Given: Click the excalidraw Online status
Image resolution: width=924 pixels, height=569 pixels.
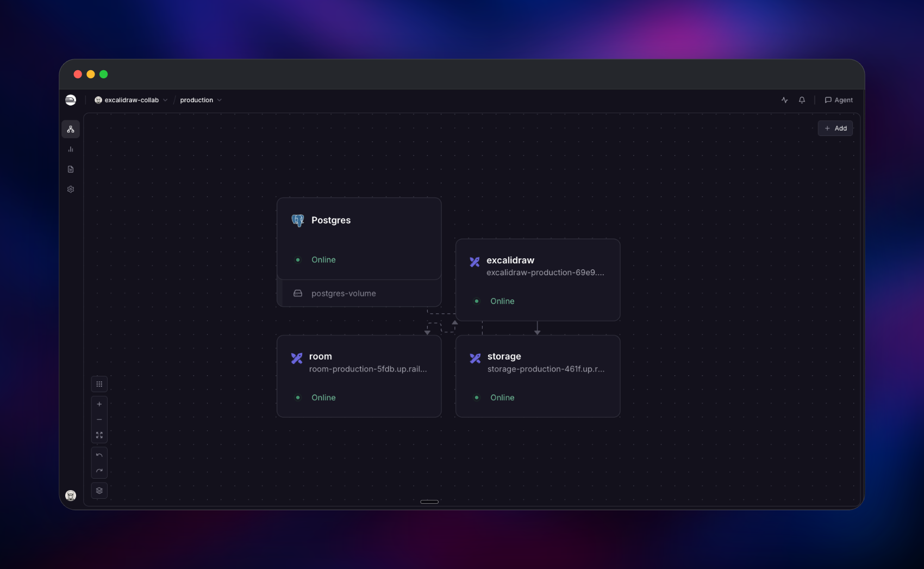Looking at the screenshot, I should point(502,301).
